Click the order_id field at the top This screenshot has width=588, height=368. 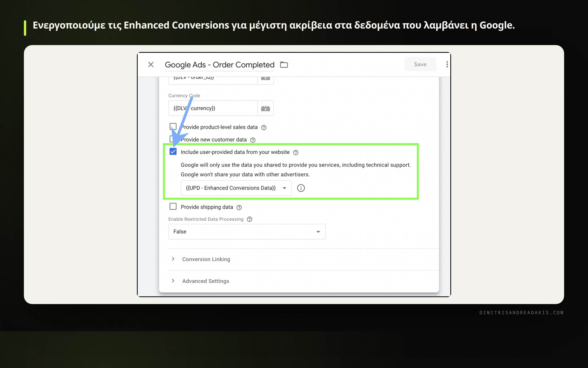pyautogui.click(x=213, y=80)
